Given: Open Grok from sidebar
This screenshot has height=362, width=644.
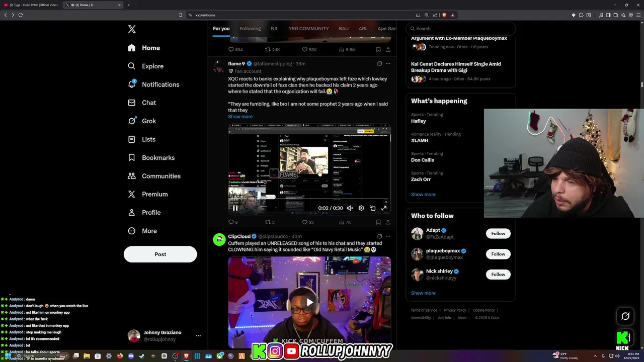Looking at the screenshot, I should pos(142,121).
